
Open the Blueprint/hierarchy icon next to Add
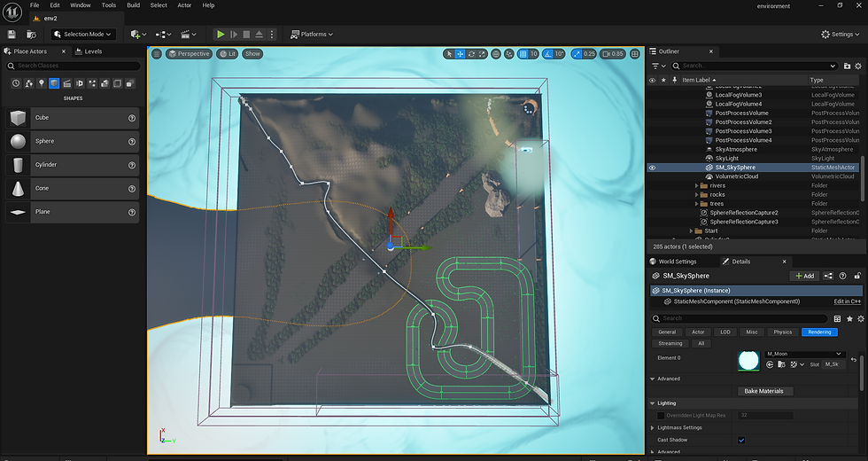coord(828,276)
